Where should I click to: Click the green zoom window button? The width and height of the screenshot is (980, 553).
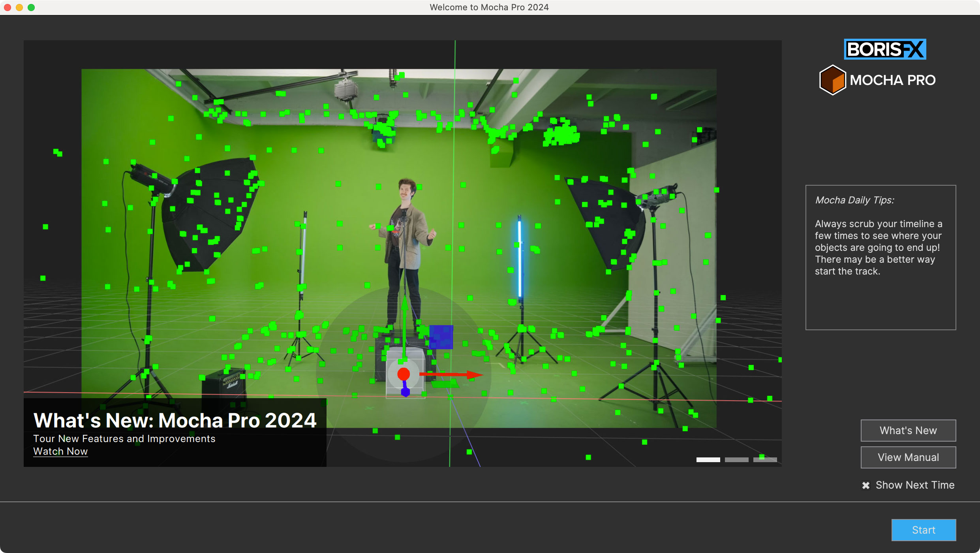click(31, 7)
